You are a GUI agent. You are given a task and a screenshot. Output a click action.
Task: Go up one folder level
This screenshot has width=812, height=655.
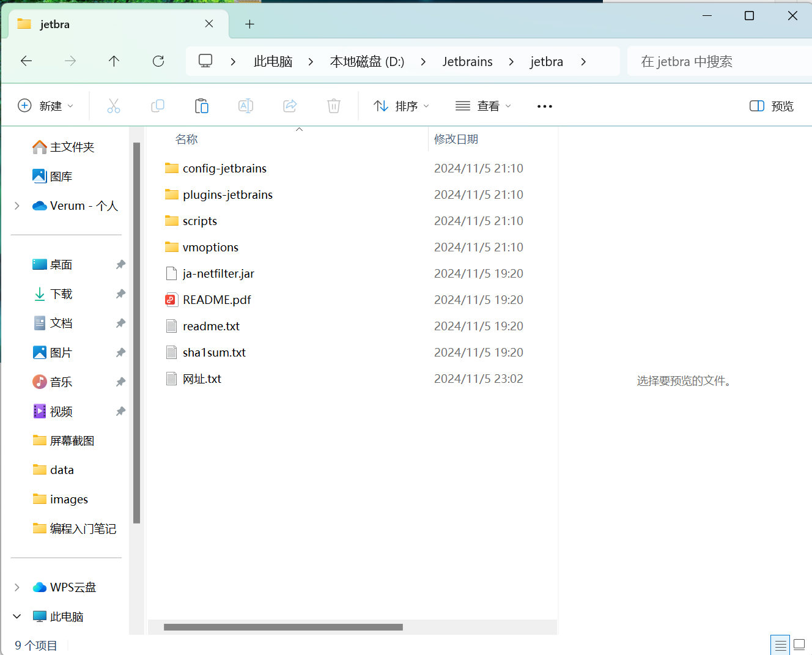click(114, 61)
